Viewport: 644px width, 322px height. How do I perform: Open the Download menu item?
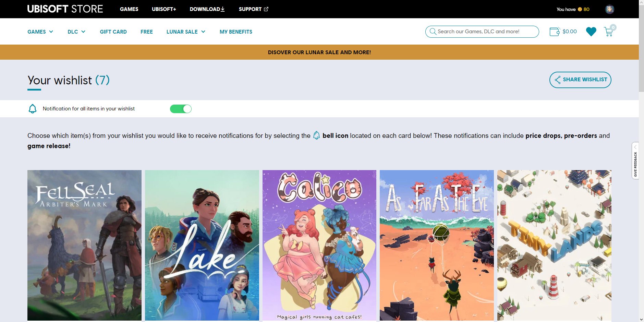(207, 9)
